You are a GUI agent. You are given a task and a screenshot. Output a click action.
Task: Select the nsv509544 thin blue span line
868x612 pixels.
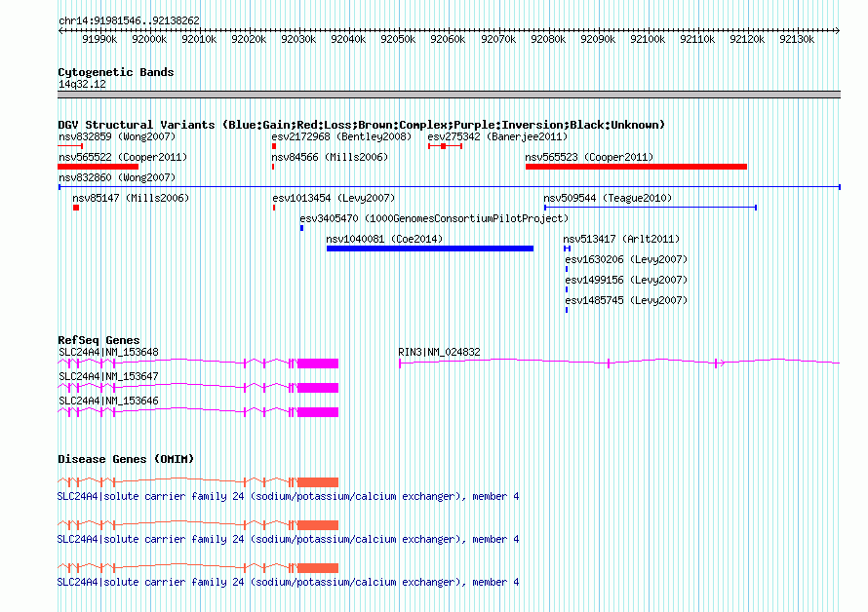point(651,208)
